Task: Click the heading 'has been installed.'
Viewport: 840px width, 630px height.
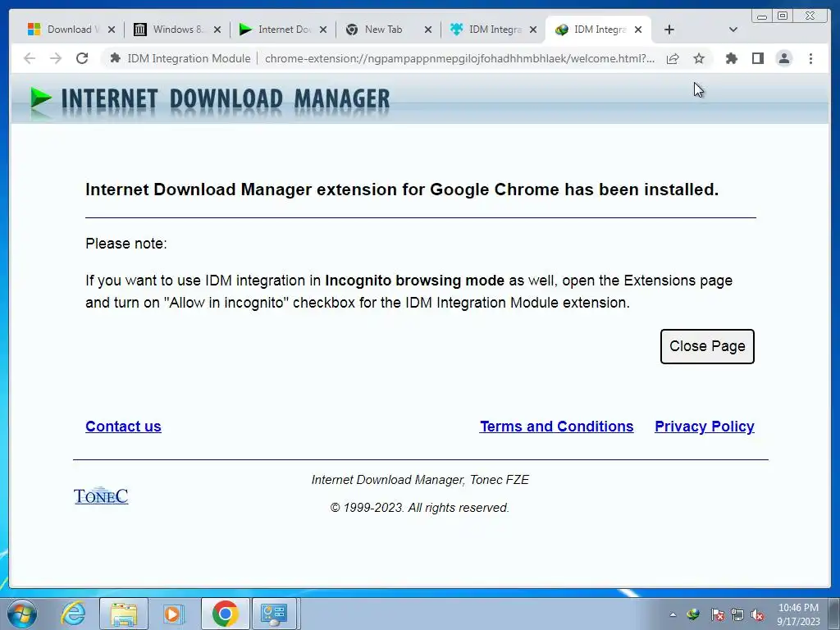Action: click(x=641, y=189)
